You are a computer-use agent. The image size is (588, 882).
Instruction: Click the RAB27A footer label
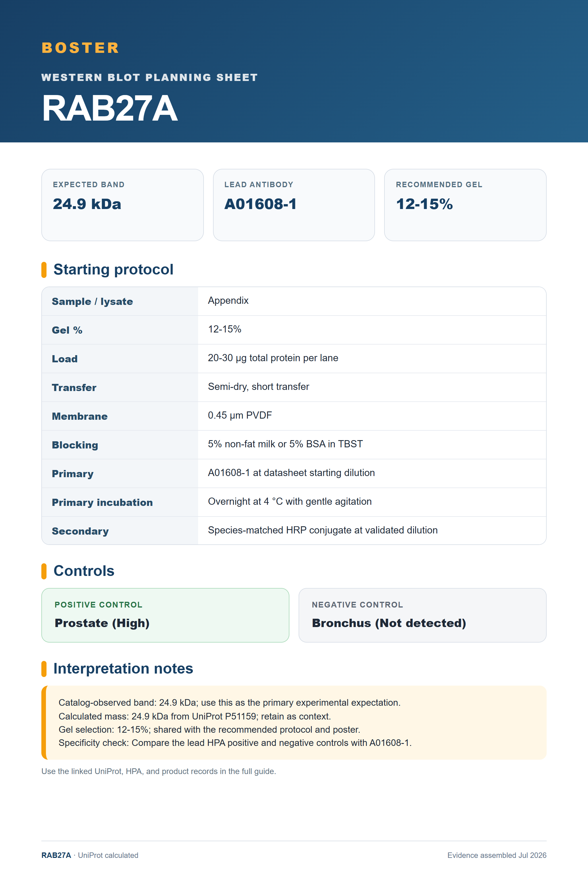[56, 855]
